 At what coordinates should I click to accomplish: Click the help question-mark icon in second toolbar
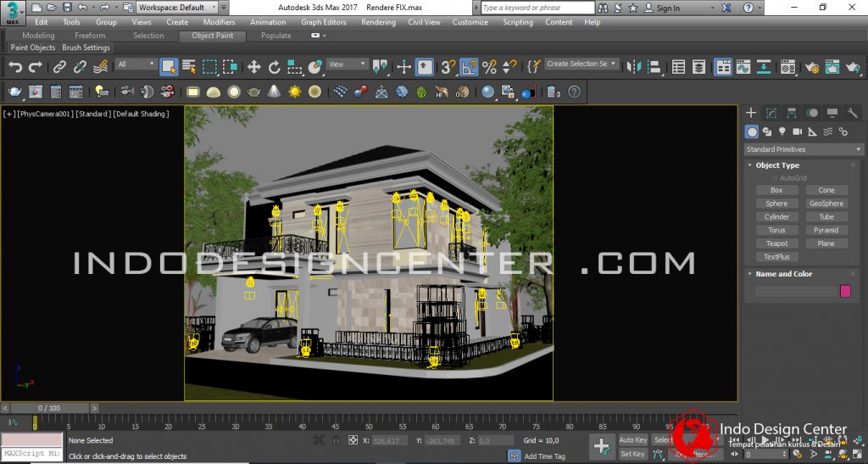(x=575, y=92)
